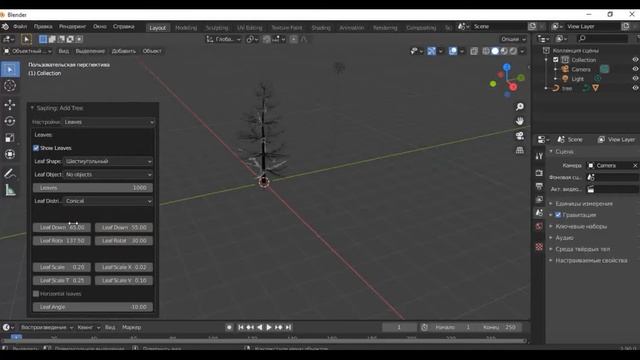Enable the Horizontal leaves checkbox
The image size is (640, 360).
pyautogui.click(x=36, y=293)
